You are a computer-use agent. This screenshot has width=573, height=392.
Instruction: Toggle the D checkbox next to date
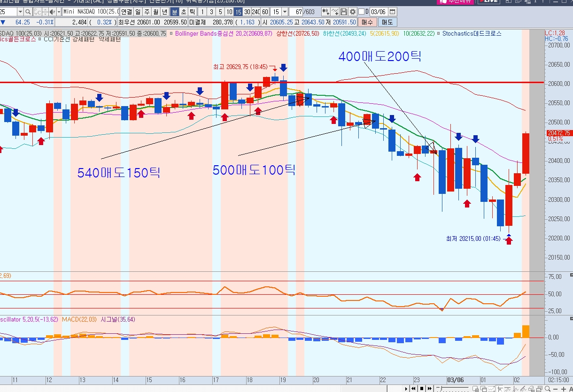click(361, 12)
